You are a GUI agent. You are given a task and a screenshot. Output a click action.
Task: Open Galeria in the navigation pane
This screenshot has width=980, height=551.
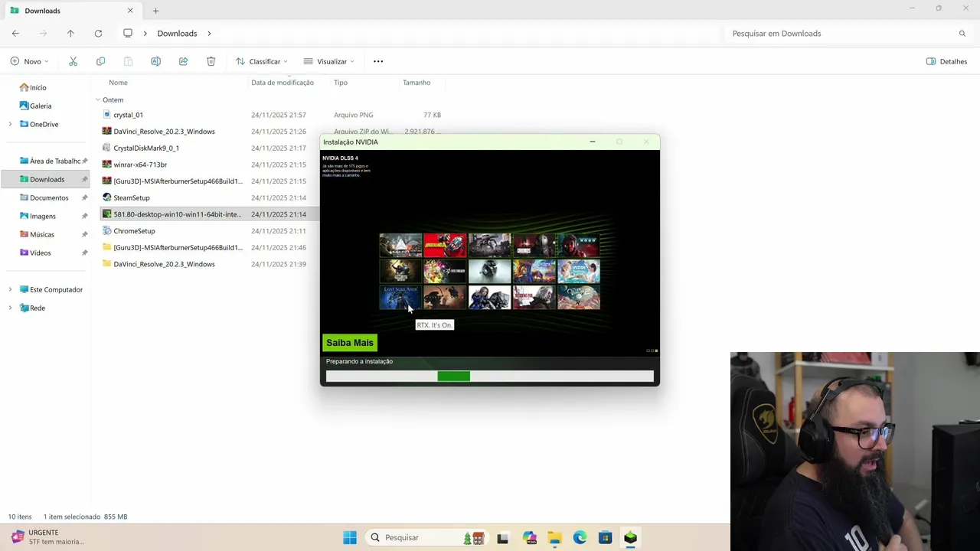click(35, 106)
